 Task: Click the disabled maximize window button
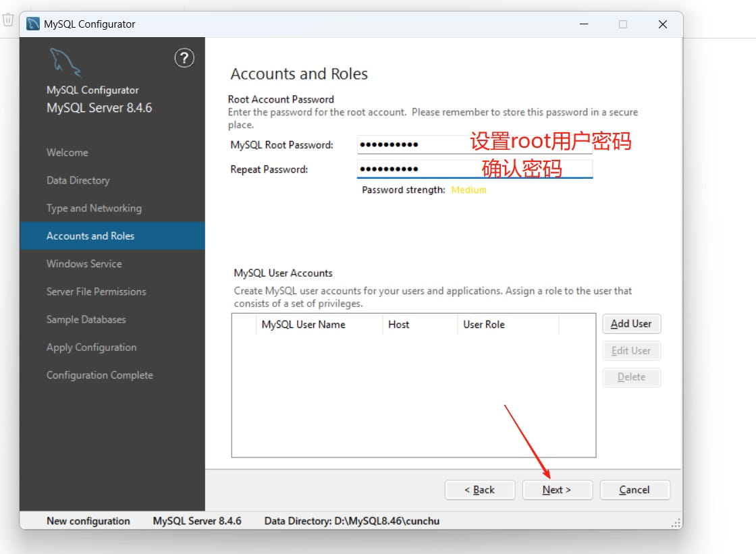(x=623, y=24)
